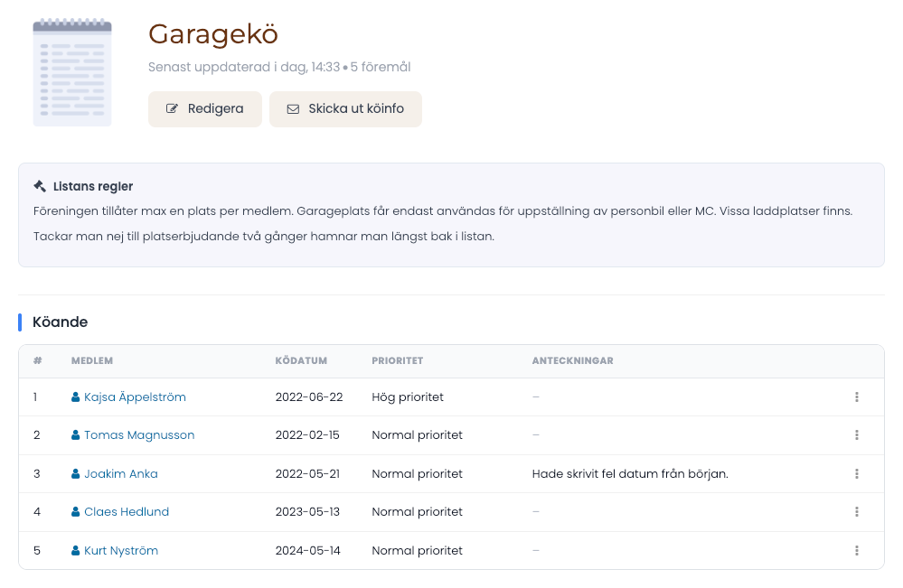Click the Anteckningar column header
The height and width of the screenshot is (588, 903).
(572, 360)
